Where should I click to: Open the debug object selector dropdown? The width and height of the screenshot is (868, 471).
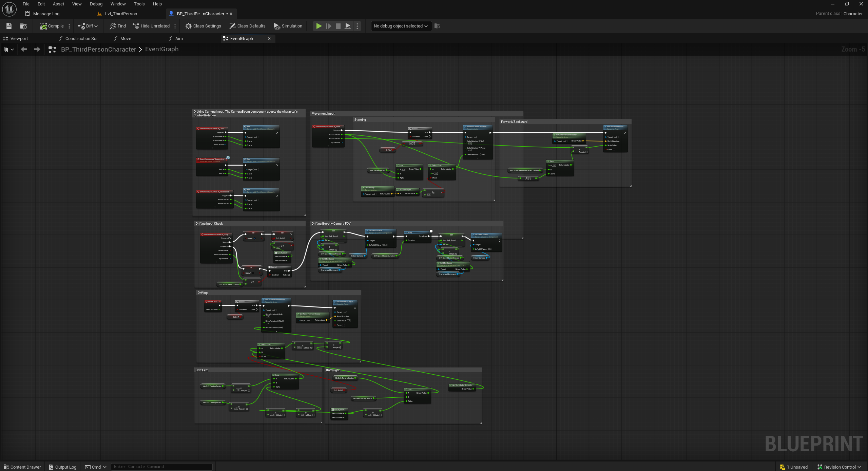[400, 26]
